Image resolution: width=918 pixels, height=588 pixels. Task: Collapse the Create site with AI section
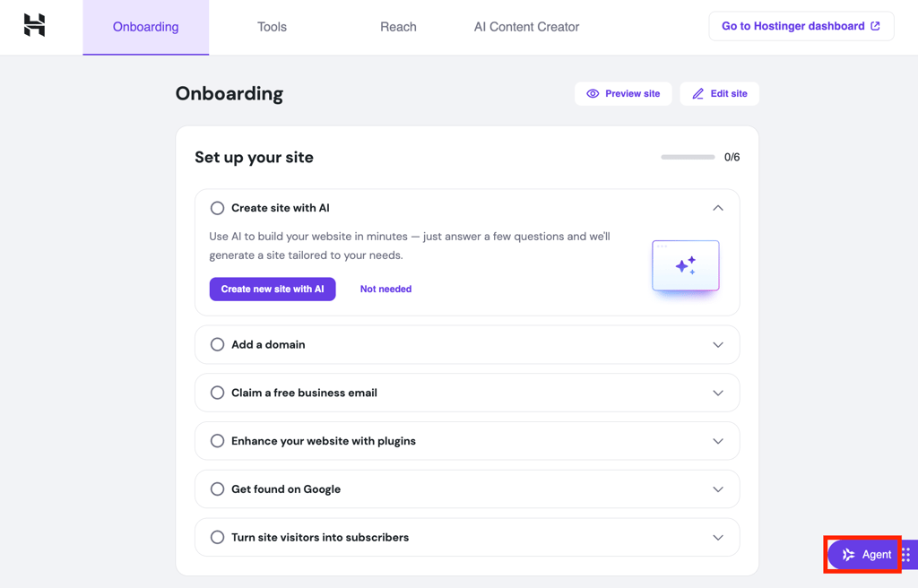(718, 208)
